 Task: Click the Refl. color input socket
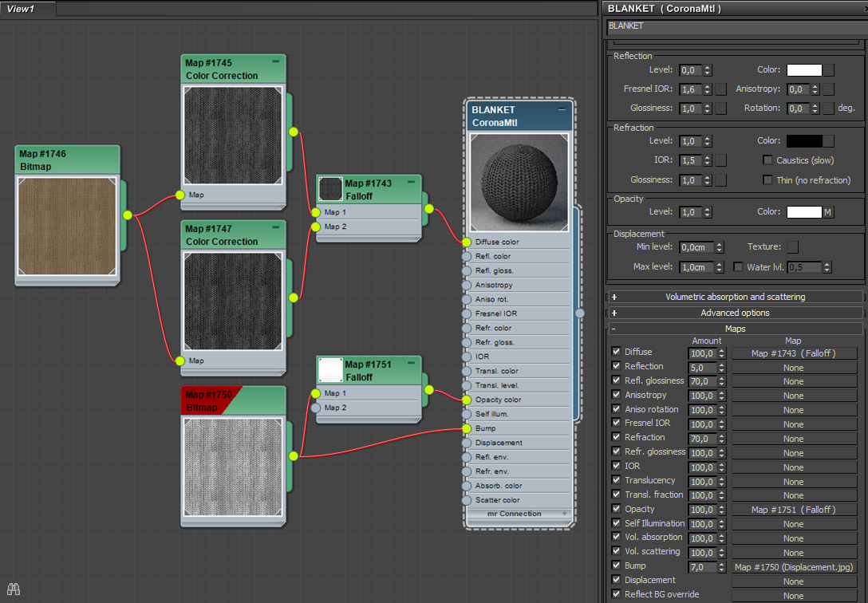tap(467, 256)
